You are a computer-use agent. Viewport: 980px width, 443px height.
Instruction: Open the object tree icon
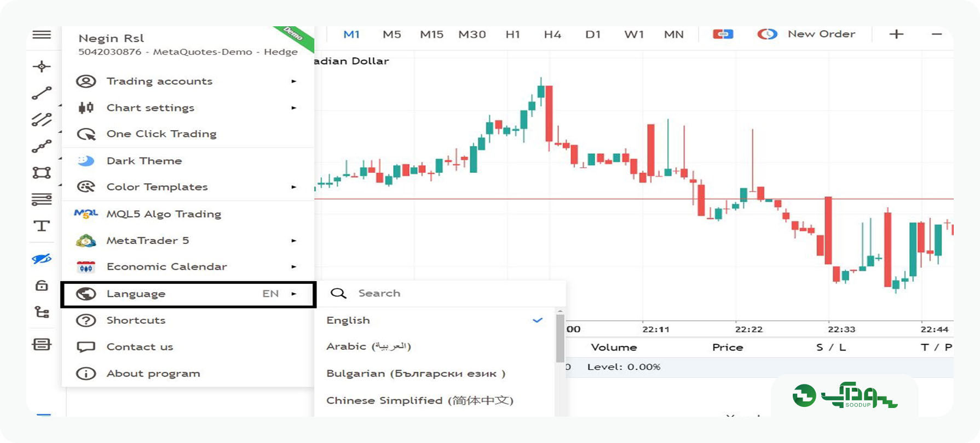(x=42, y=312)
